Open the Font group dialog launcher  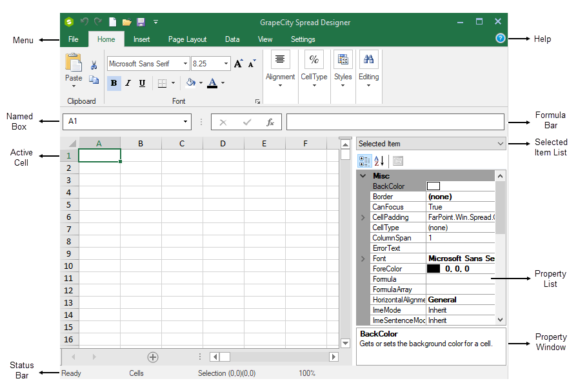pyautogui.click(x=257, y=101)
